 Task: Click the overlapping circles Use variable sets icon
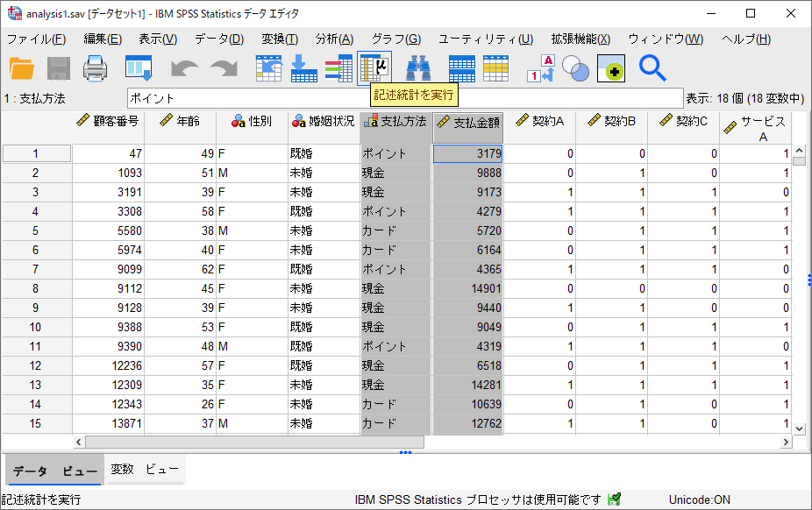(575, 69)
